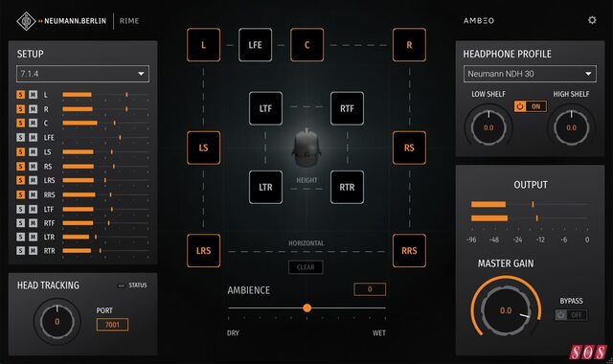Mute the LRS channel

34,180
